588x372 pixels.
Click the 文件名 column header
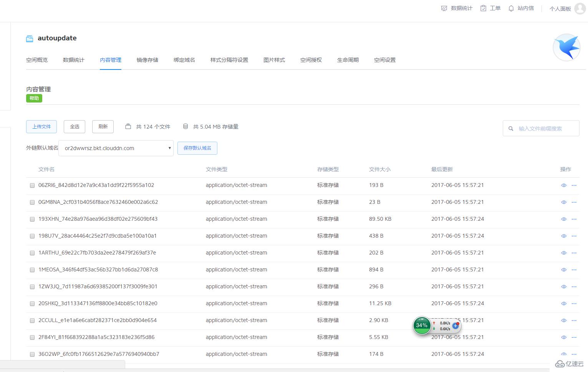46,169
